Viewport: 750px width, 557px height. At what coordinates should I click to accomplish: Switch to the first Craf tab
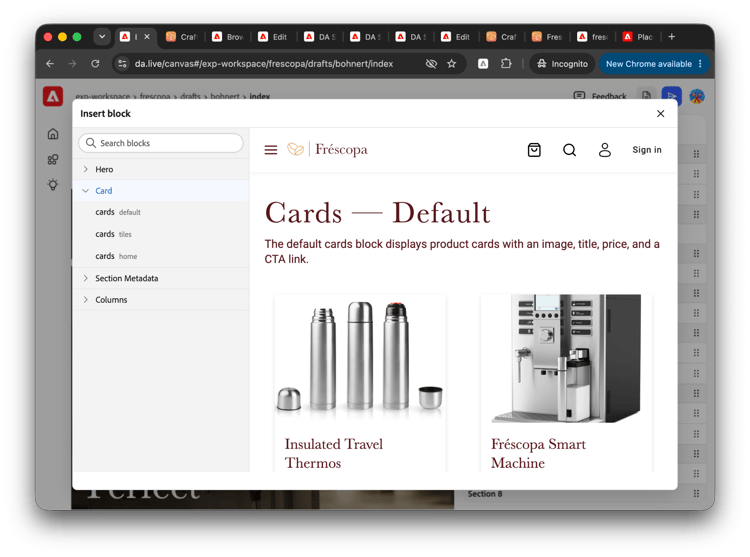point(182,37)
